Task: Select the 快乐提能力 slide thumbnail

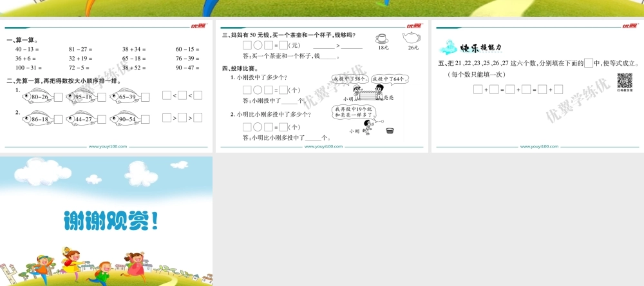Action: coord(537,87)
